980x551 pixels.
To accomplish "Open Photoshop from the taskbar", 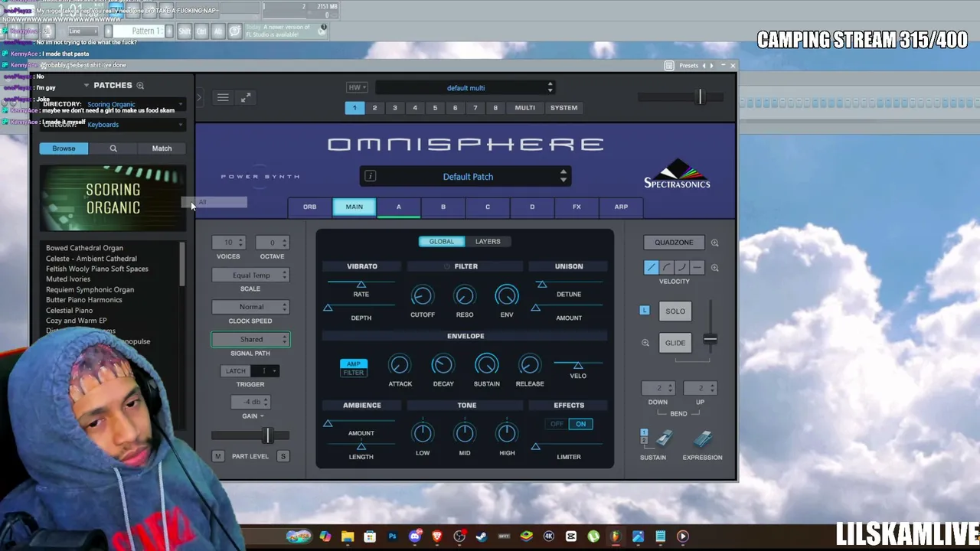I will 393,536.
